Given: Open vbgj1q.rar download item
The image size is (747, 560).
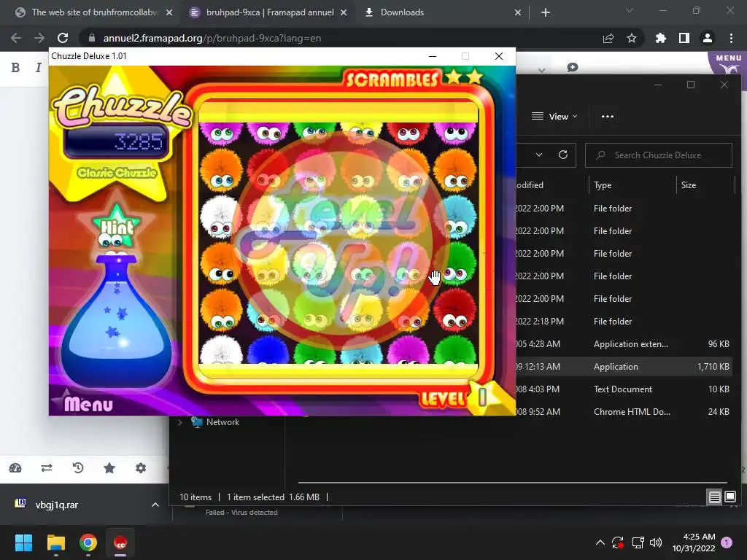Looking at the screenshot, I should tap(56, 505).
